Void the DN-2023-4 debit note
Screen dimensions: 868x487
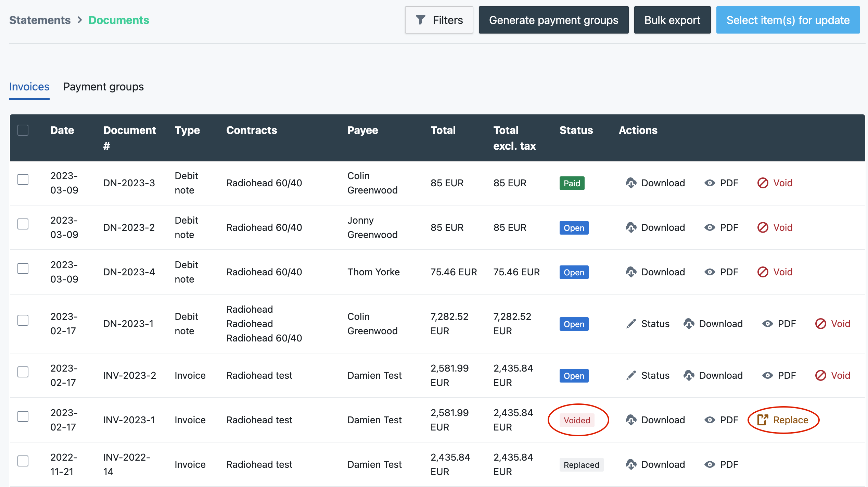click(775, 272)
